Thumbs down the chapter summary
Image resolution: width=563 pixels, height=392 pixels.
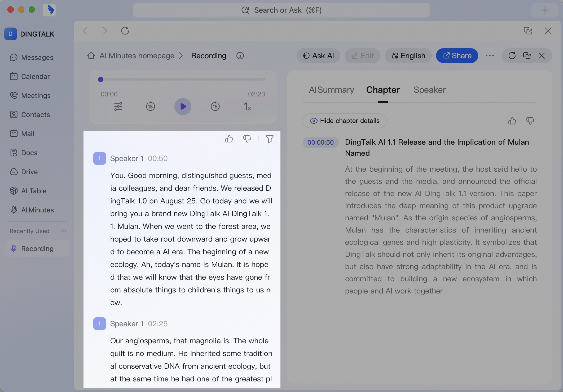pos(530,121)
